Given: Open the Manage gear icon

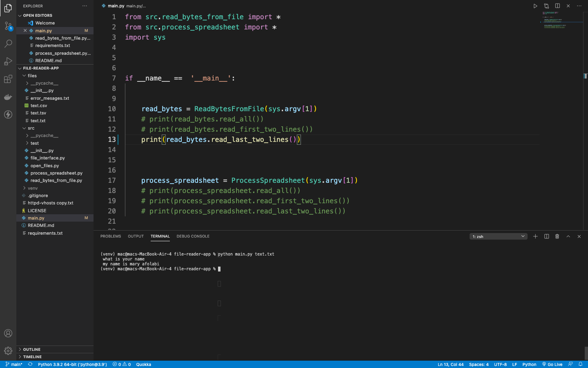Looking at the screenshot, I should click(x=8, y=351).
